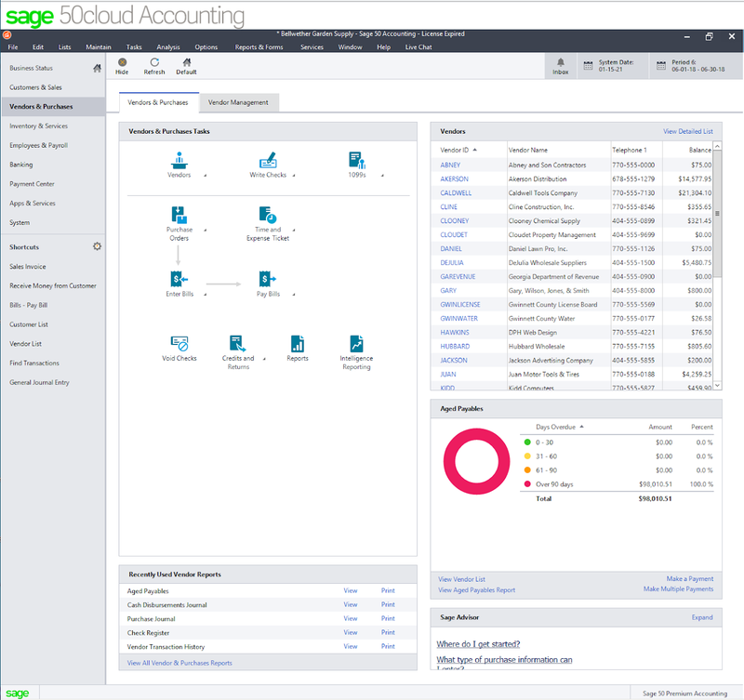The height and width of the screenshot is (700, 744).
Task: Switch to the Vendor Management tab
Action: tap(238, 102)
